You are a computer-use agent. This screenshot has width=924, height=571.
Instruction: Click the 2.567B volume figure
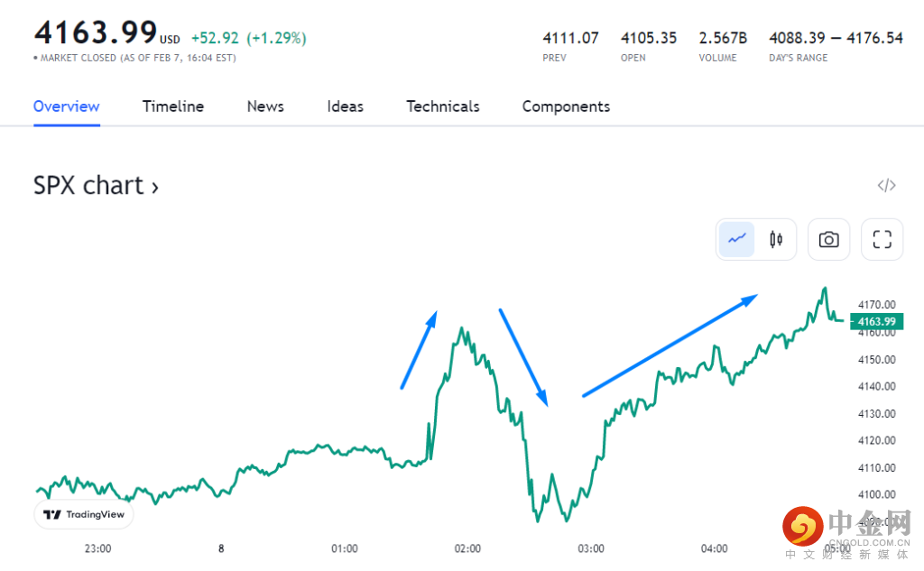[723, 38]
